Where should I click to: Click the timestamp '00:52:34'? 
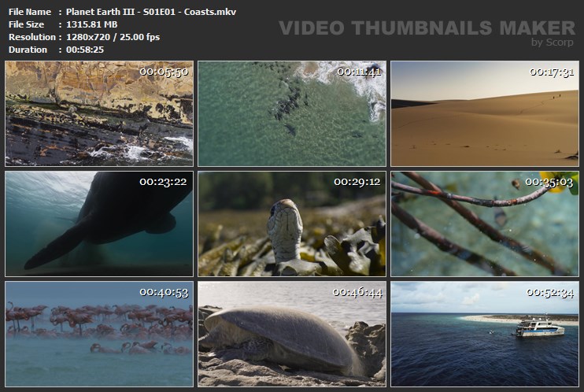coord(550,293)
